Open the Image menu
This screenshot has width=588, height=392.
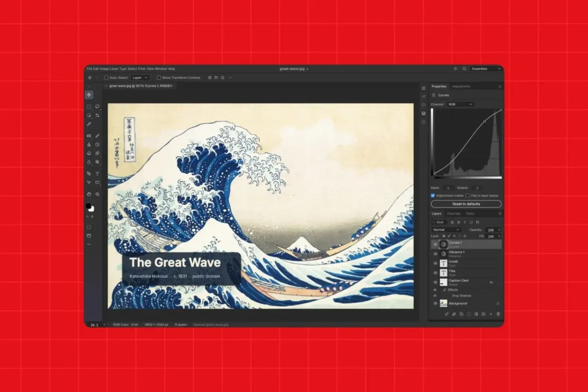[104, 68]
